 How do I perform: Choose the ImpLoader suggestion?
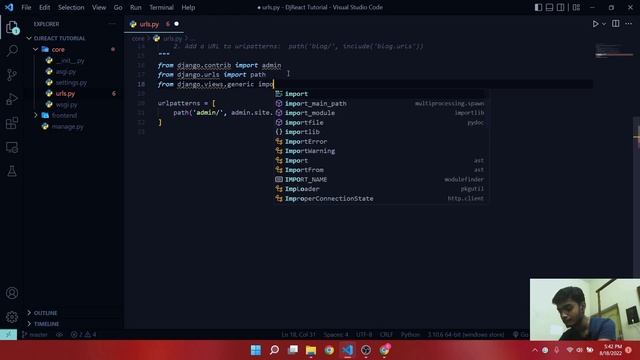click(380, 189)
